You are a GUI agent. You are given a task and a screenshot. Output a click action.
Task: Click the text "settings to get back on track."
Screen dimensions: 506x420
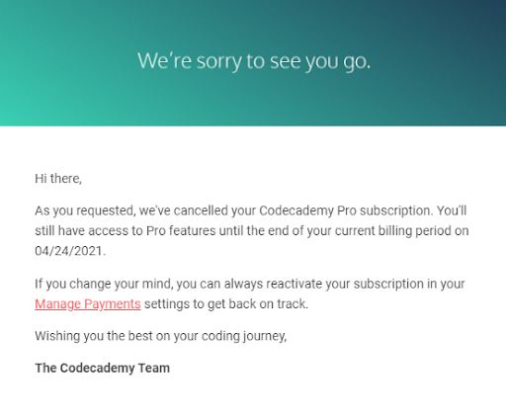[226, 303]
